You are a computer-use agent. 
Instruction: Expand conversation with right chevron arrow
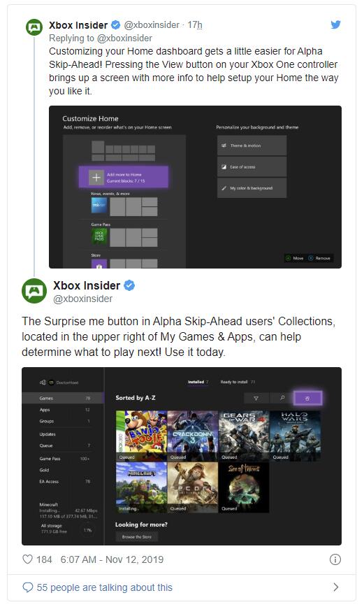[335, 587]
